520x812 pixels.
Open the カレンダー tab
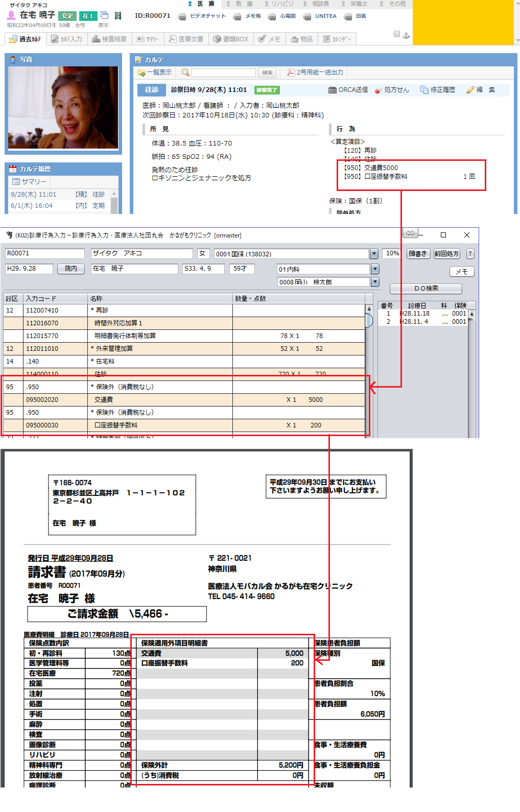[337, 39]
